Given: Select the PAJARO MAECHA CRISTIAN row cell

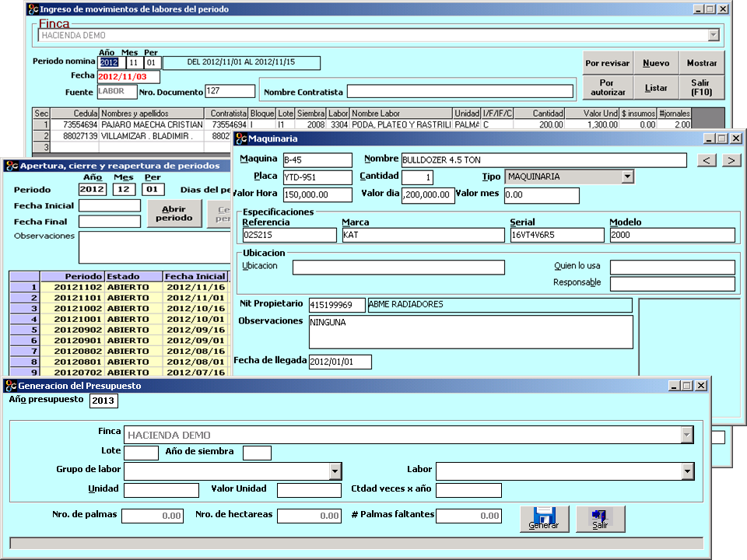Looking at the screenshot, I should pyautogui.click(x=152, y=124).
